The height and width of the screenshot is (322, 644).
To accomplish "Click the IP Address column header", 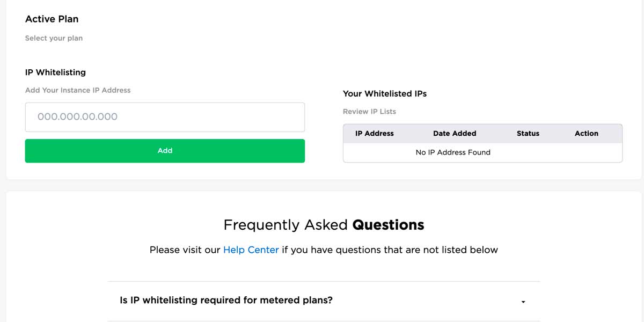I will click(x=374, y=133).
